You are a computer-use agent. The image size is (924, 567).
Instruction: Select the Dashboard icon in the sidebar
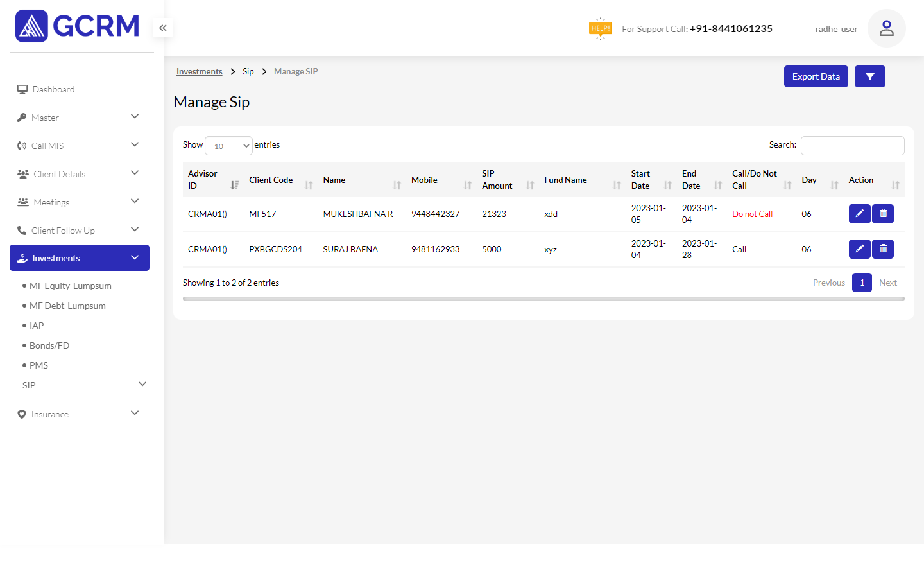(22, 89)
